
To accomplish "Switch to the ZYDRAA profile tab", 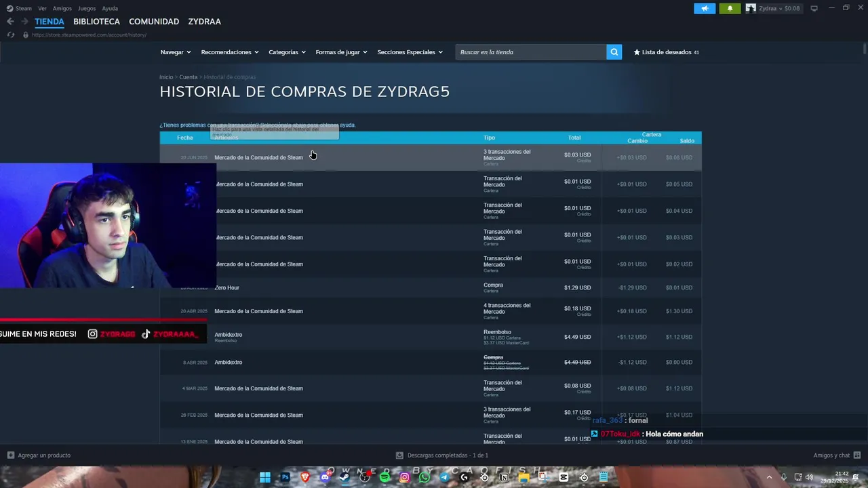I will pyautogui.click(x=204, y=22).
